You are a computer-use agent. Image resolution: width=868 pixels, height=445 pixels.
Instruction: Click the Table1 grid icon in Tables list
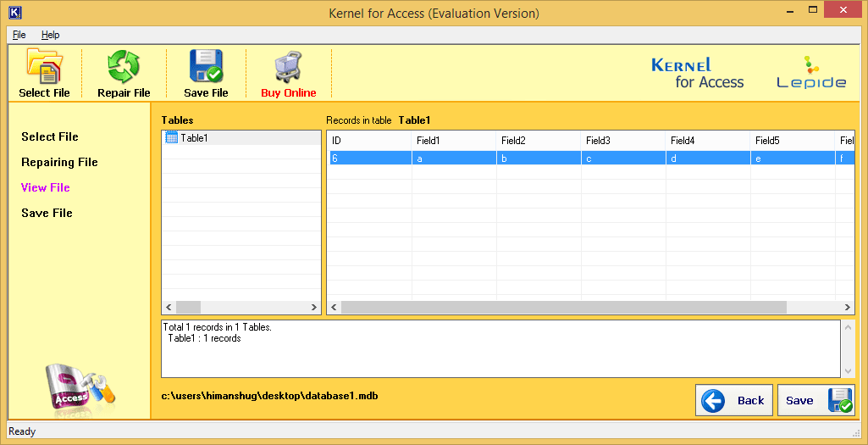(172, 138)
